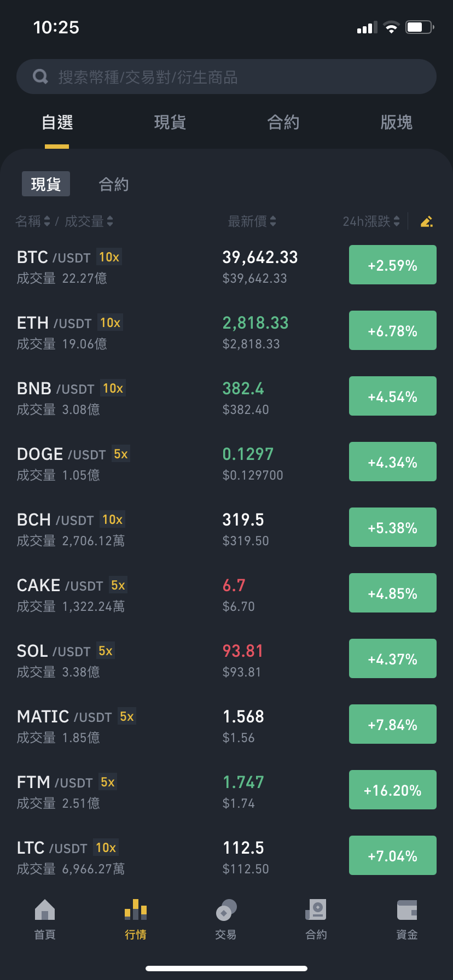Open 行情 markets chart icon
This screenshot has height=980, width=453.
click(x=136, y=910)
